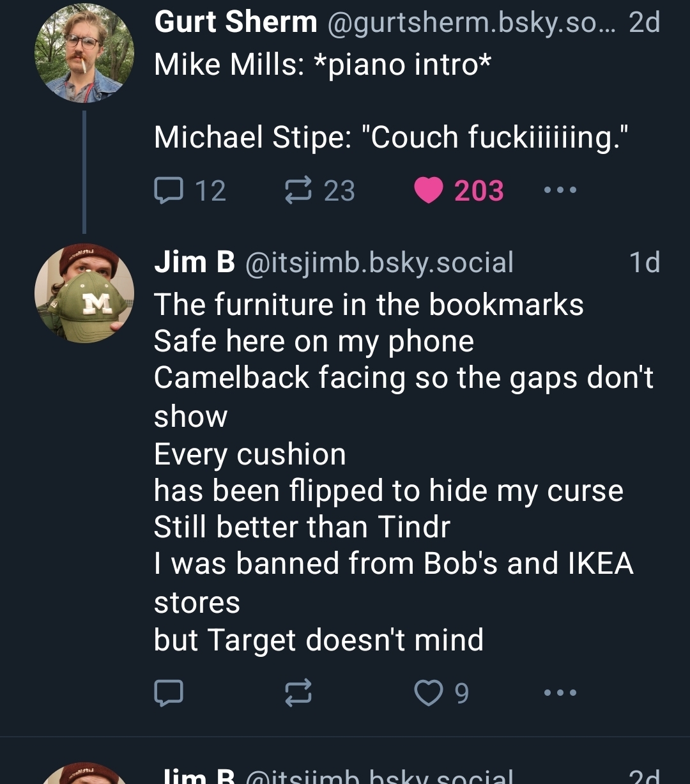The image size is (690, 784).
Task: Repost Gurt Sherm's post
Action: coord(298,190)
